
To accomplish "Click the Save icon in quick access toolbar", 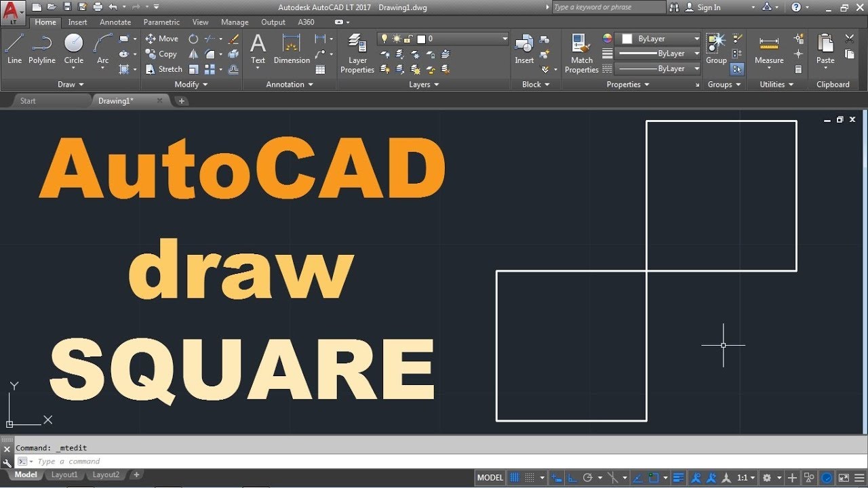I will [66, 7].
